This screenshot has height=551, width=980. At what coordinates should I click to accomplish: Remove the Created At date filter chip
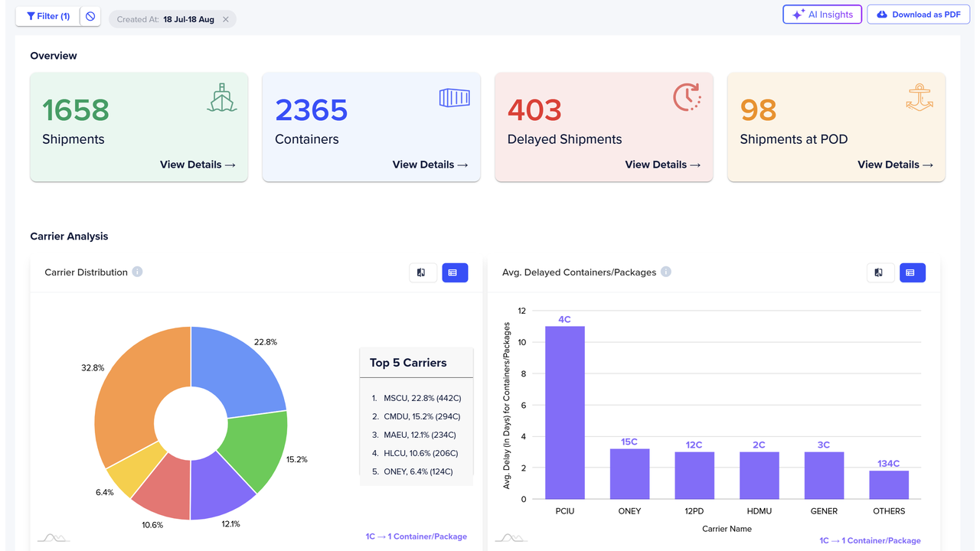226,20
